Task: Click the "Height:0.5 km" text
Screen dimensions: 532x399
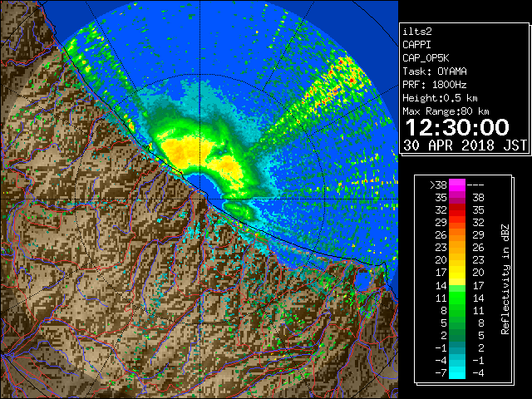Action: click(x=440, y=98)
